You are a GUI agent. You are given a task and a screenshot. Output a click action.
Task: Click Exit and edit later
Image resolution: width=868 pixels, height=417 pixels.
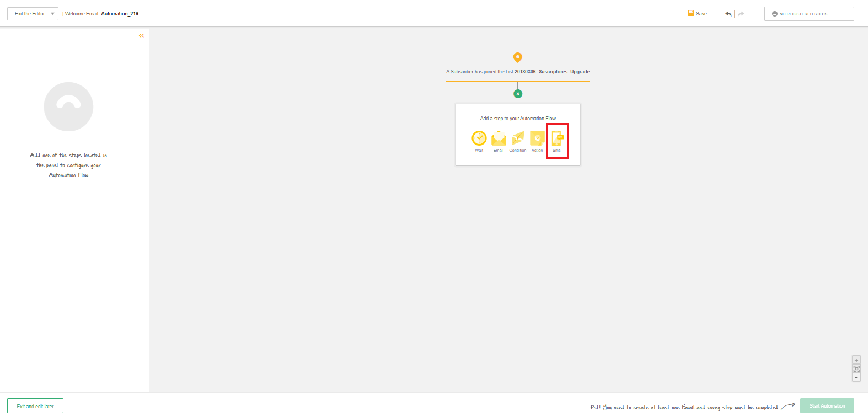click(35, 406)
